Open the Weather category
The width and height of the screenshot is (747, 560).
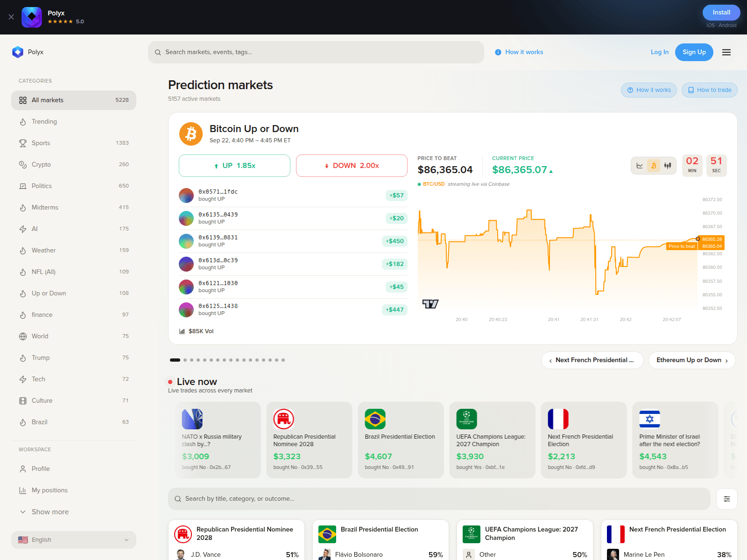tap(74, 251)
